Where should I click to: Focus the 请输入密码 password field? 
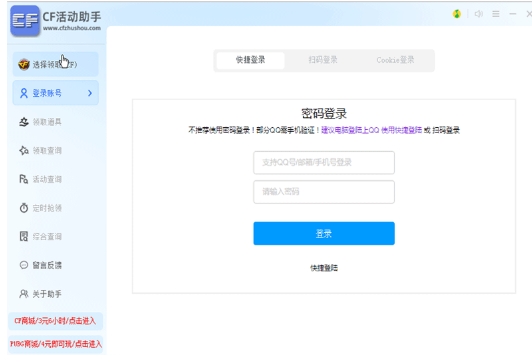point(324,192)
